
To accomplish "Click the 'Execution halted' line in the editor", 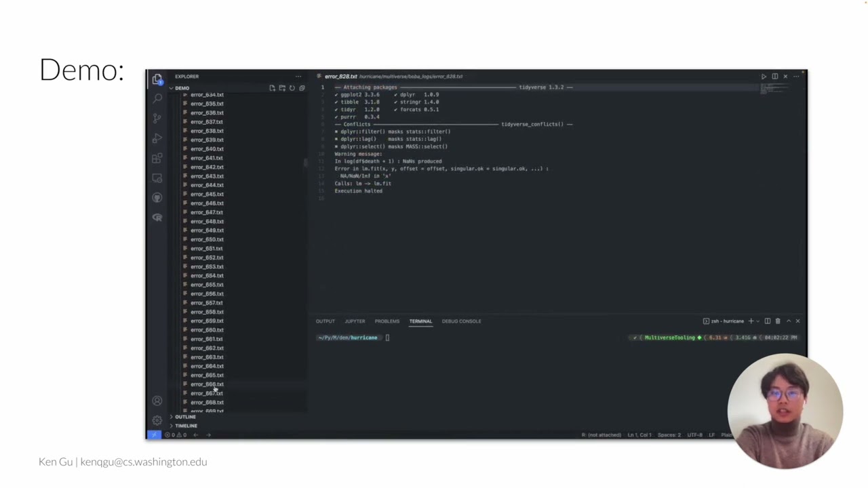I will click(x=358, y=191).
